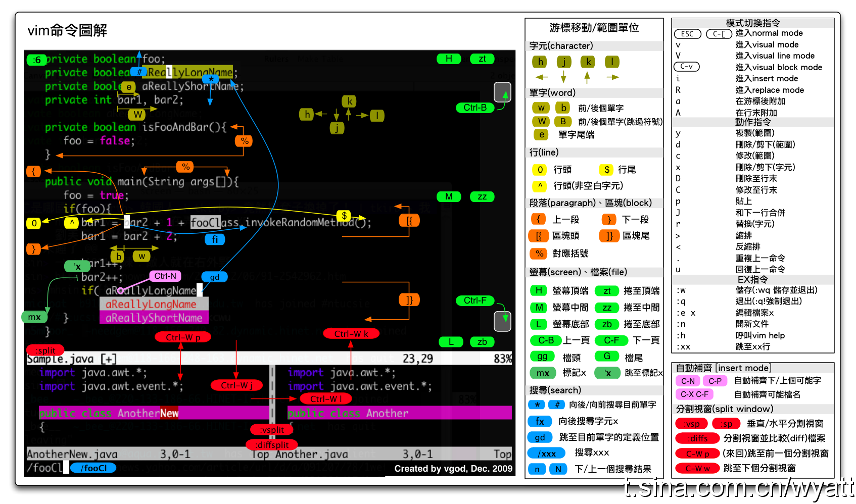Click the Ctrl-F badge on the code diagram
This screenshot has height=504, width=856.
[475, 300]
